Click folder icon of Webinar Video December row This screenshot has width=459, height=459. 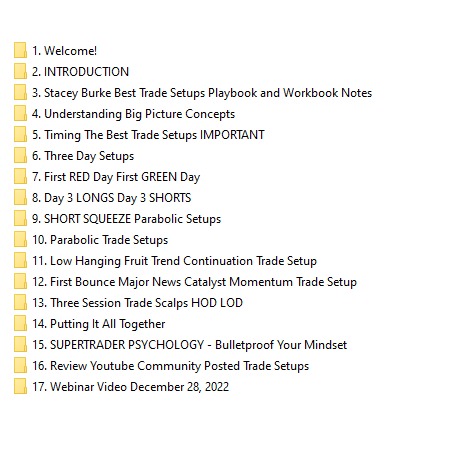20,386
